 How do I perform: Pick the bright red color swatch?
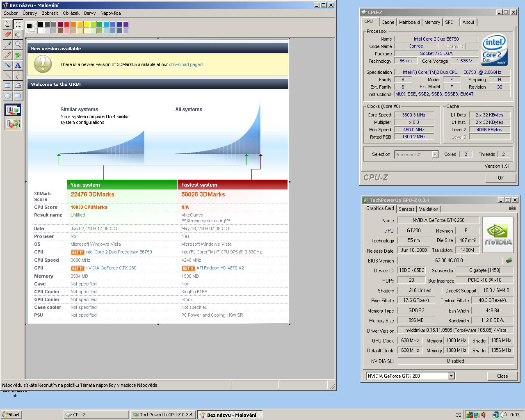67,25
